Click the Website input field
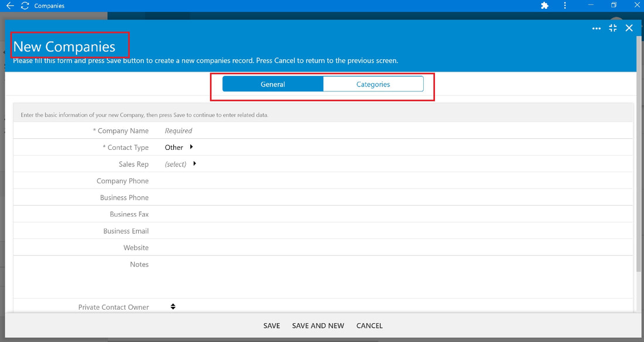This screenshot has width=644, height=342. tap(398, 248)
